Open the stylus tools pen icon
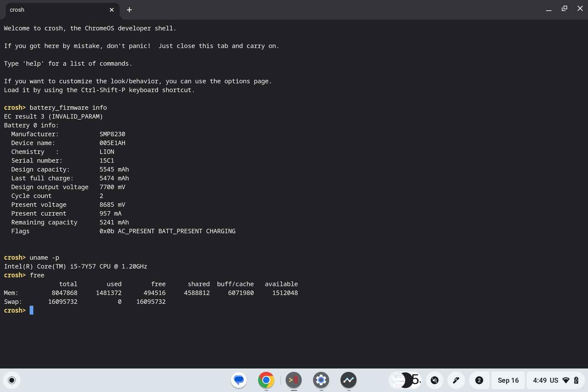 pyautogui.click(x=456, y=380)
